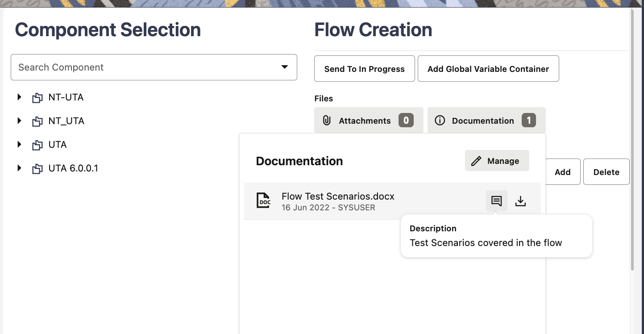Image resolution: width=644 pixels, height=334 pixels.
Task: Open the Search Component dropdown arrow
Action: (x=284, y=67)
